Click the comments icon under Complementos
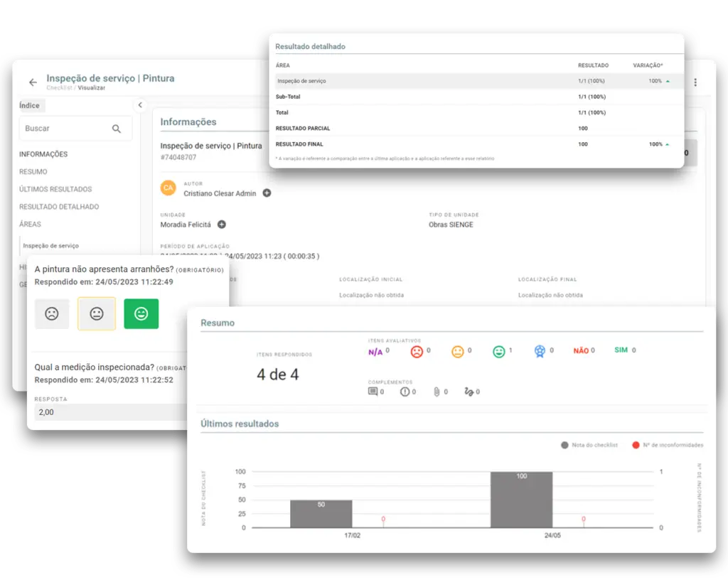Screen dimensions: 728x582 (x=373, y=392)
